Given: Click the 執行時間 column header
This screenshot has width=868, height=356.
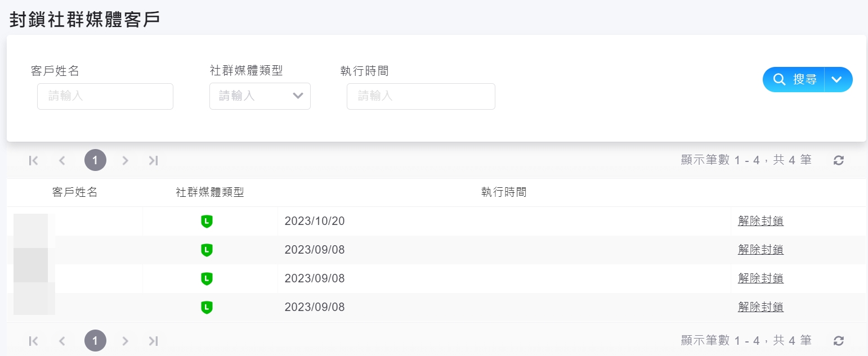Looking at the screenshot, I should point(504,192).
